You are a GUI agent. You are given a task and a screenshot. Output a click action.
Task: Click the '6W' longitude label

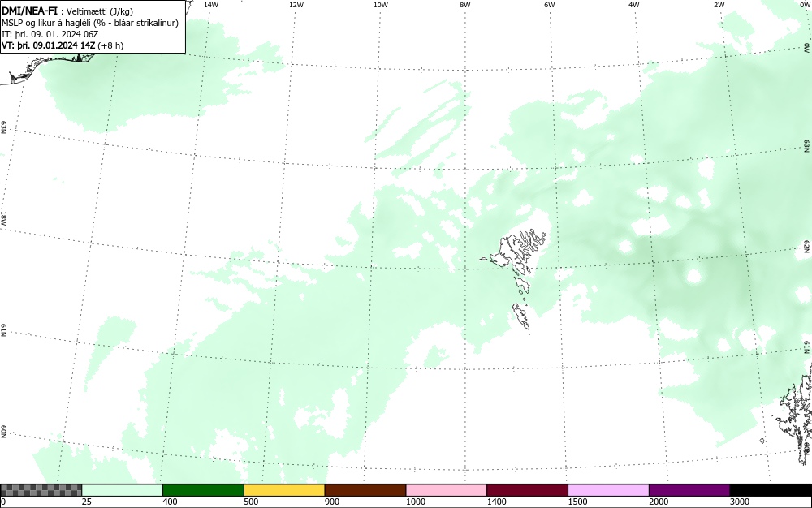(550, 5)
